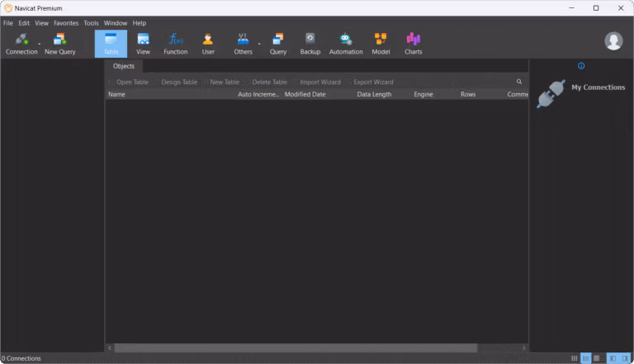Expand the Connection dropdown arrow

40,44
